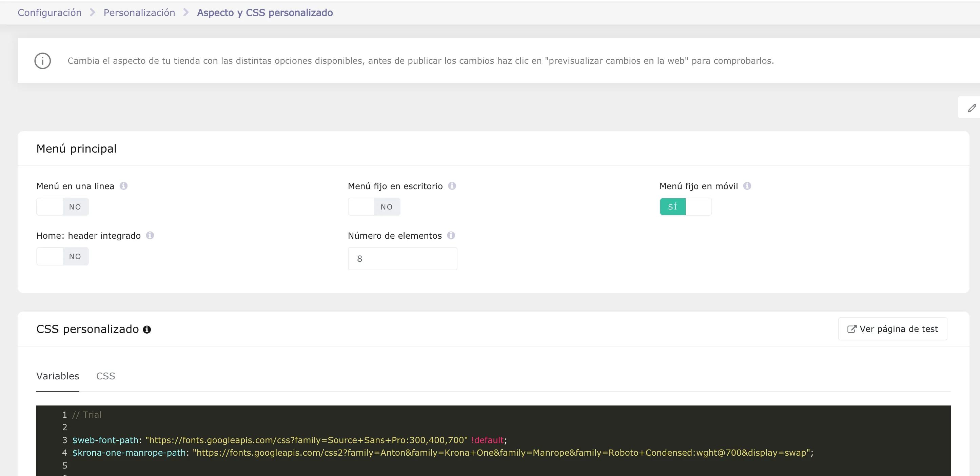The width and height of the screenshot is (980, 476).
Task: Click the Menú principal section heading
Action: [x=77, y=148]
